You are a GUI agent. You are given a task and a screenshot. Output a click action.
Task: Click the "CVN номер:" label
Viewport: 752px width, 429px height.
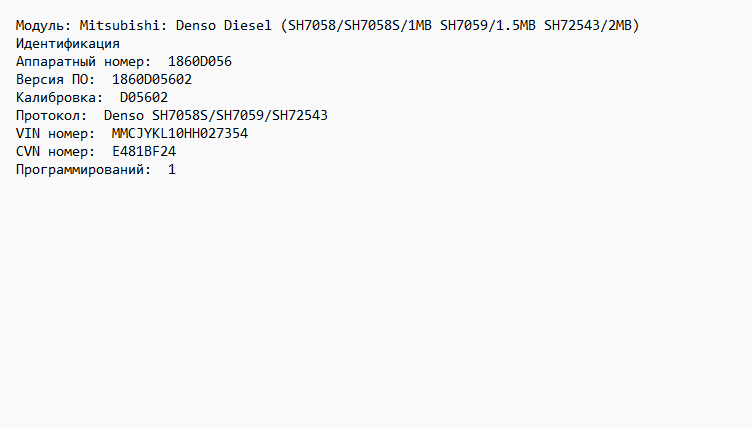click(x=56, y=151)
